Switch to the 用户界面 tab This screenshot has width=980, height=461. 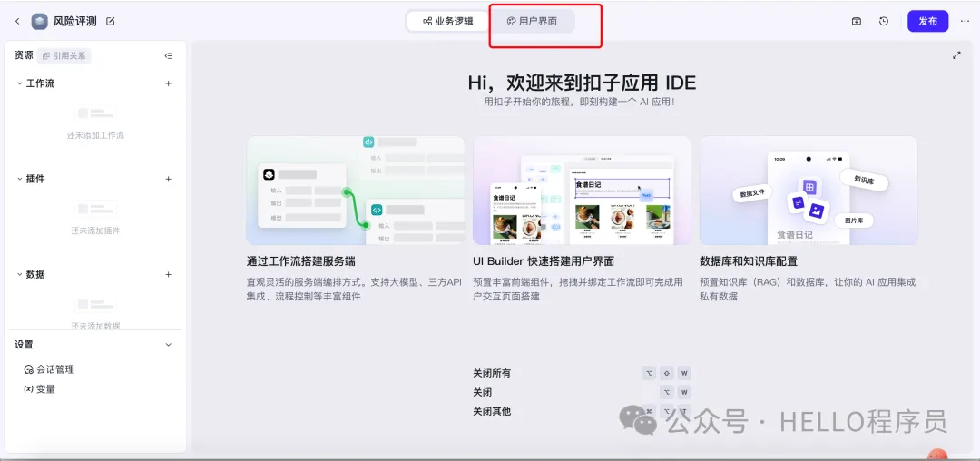click(531, 21)
